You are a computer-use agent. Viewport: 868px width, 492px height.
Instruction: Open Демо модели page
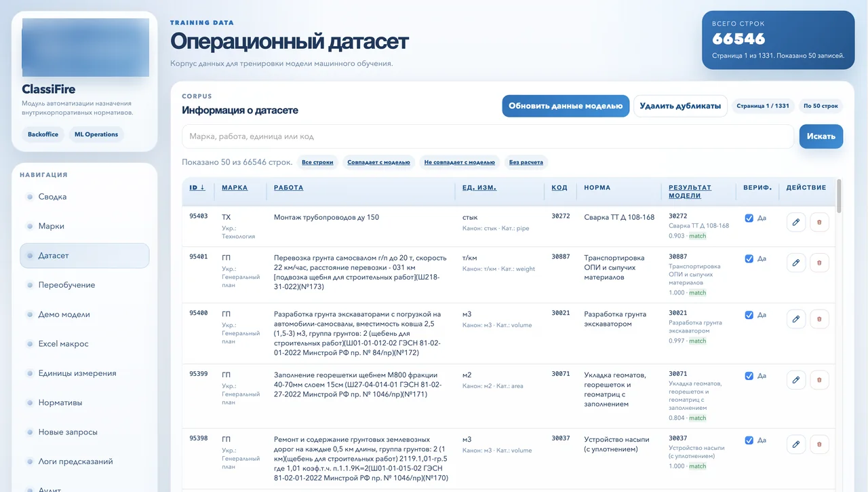tap(84, 314)
